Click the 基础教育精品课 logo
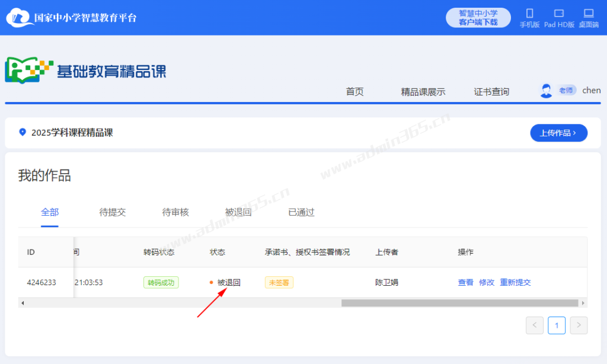The image size is (607, 364). coord(86,71)
